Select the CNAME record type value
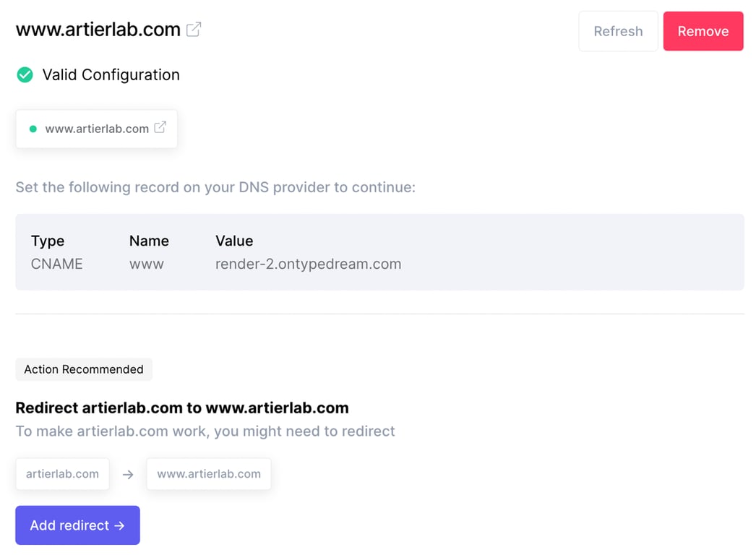Screen dimensions: 756x555 [x=57, y=264]
